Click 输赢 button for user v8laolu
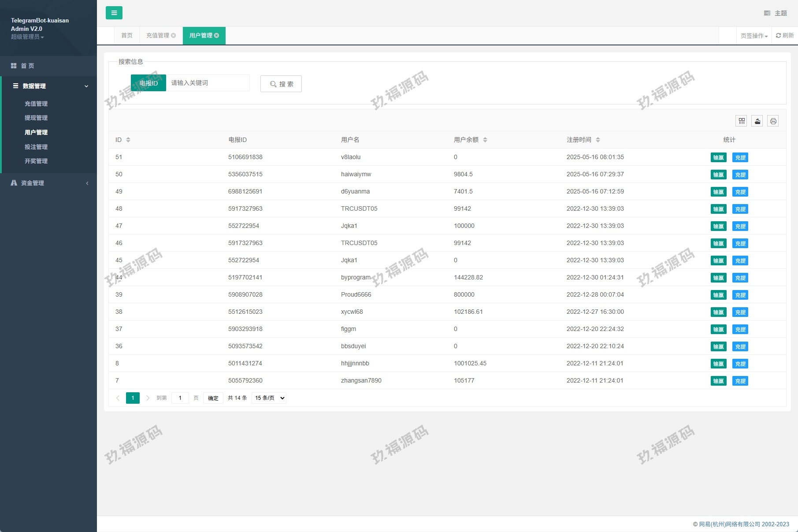The height and width of the screenshot is (532, 798). [718, 157]
